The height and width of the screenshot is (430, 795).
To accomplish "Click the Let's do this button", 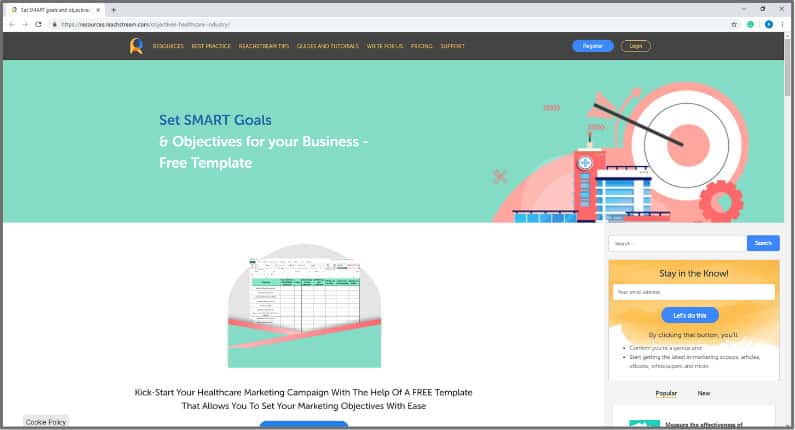I will pos(689,315).
